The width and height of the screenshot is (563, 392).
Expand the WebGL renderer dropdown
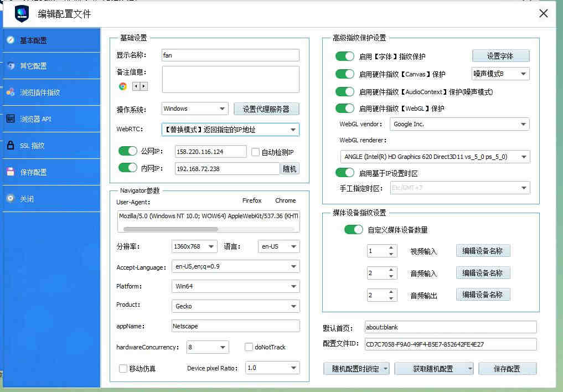pos(435,157)
